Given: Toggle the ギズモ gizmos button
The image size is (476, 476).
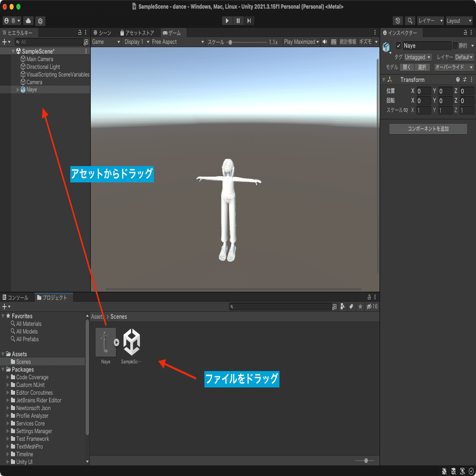Looking at the screenshot, I should (365, 42).
